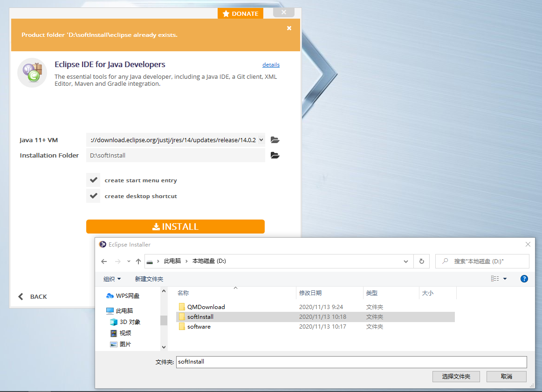This screenshot has height=392, width=542.
Task: Select WPS网盘 in navigation pane
Action: (123, 296)
